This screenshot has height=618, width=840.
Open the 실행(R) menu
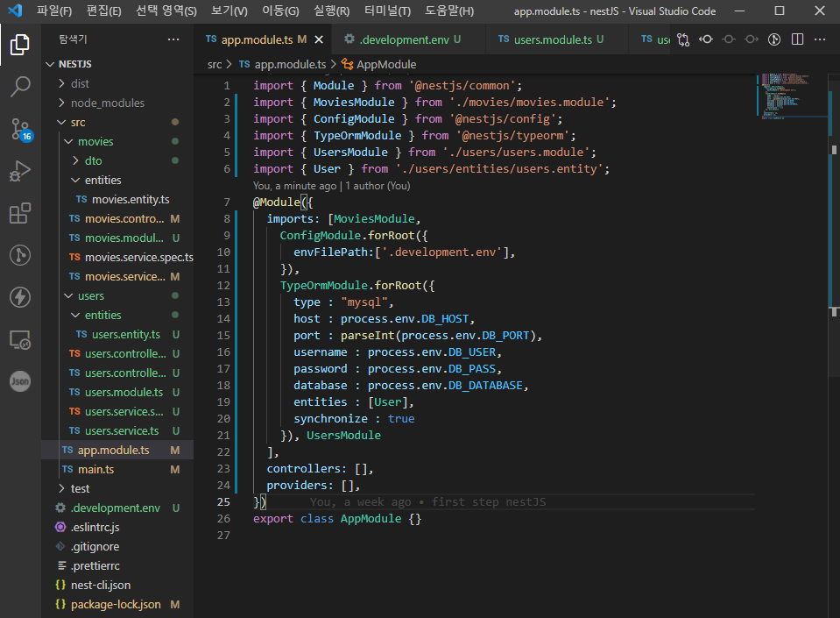click(331, 11)
